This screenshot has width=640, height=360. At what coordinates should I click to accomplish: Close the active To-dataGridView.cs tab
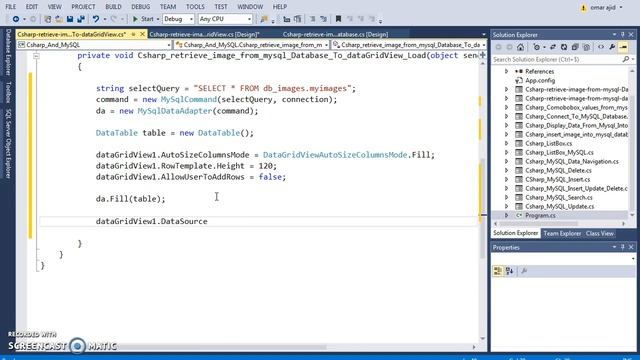point(142,34)
